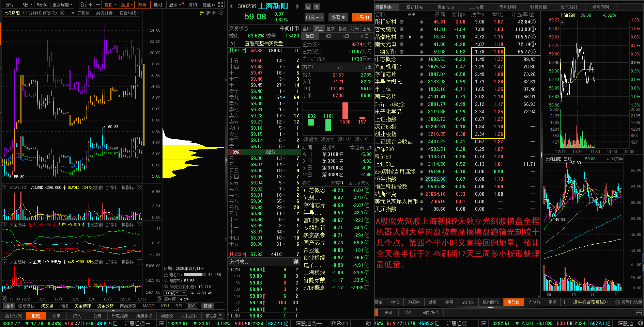
Task: Open the 自选 watchlist dropdown
Action: [x=315, y=17]
